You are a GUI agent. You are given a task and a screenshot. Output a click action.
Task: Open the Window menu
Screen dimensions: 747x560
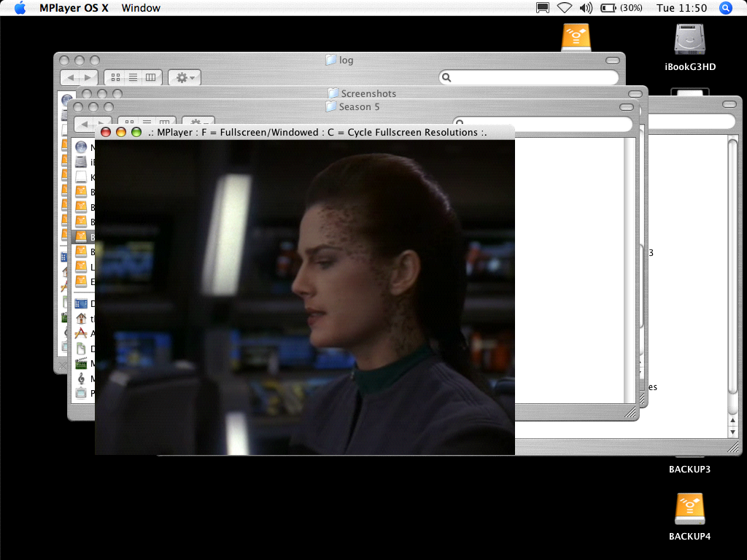click(x=141, y=7)
